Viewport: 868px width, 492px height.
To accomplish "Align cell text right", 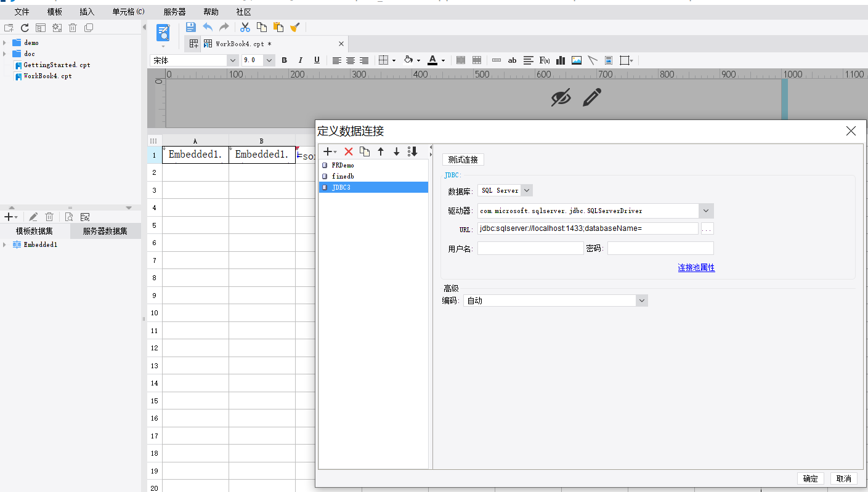I will click(x=364, y=60).
